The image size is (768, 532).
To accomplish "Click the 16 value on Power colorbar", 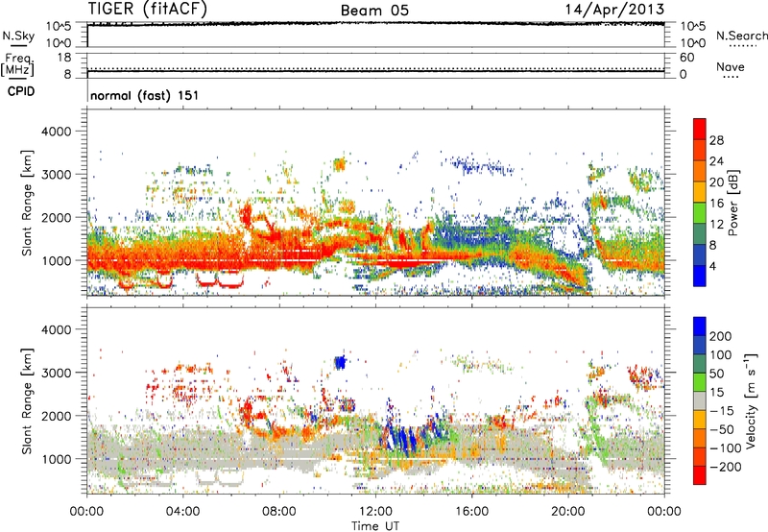I will [x=716, y=204].
